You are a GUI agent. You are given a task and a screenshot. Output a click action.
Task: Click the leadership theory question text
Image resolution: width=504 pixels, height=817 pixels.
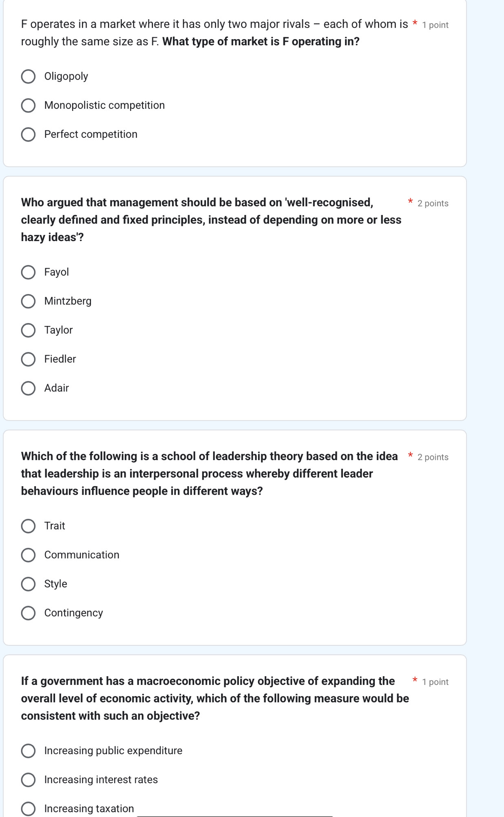click(x=209, y=474)
